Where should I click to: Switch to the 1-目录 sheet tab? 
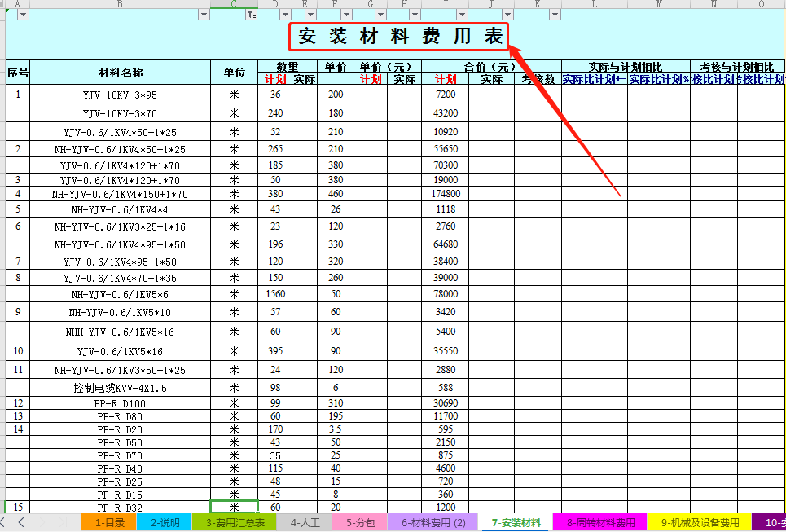coord(103,522)
